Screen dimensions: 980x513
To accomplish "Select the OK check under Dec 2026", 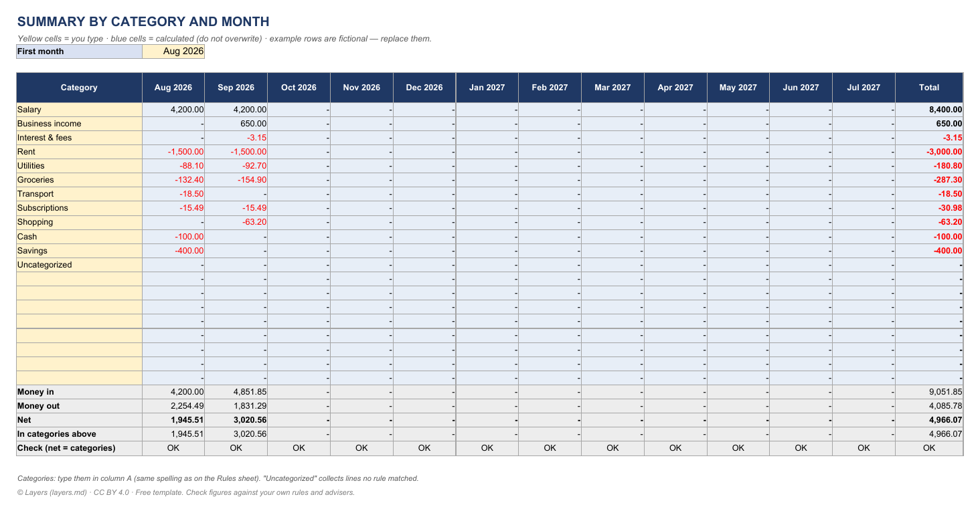I will [424, 448].
